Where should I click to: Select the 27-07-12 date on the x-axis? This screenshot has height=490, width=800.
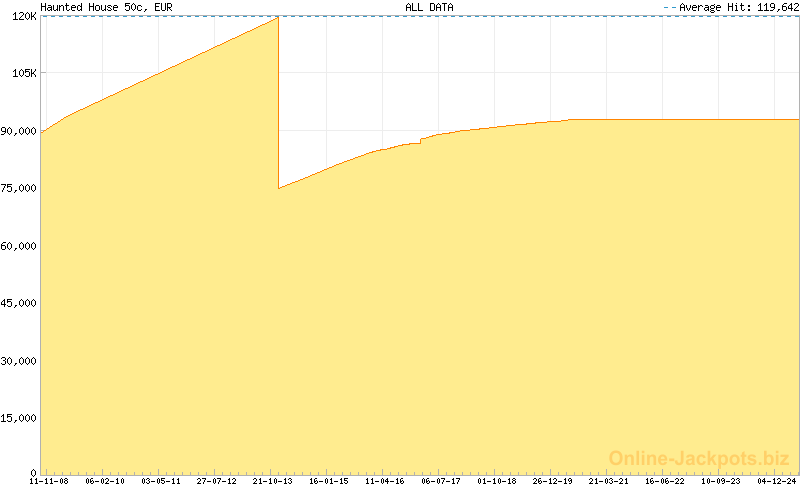(217, 482)
